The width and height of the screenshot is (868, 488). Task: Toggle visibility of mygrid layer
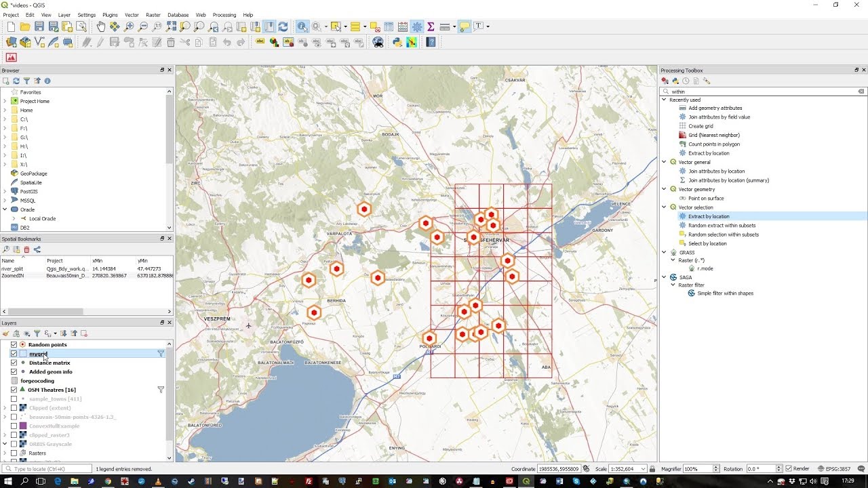[14, 353]
